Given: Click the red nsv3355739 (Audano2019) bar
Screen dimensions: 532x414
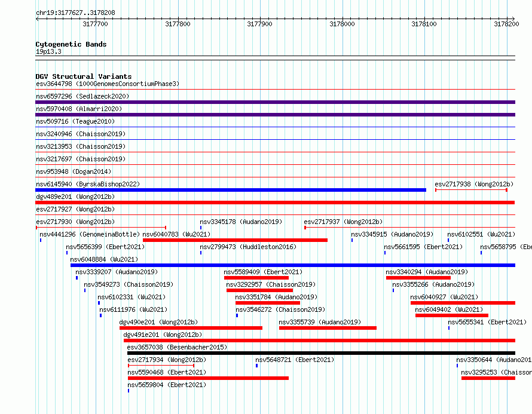Looking at the screenshot, I should point(328,328).
